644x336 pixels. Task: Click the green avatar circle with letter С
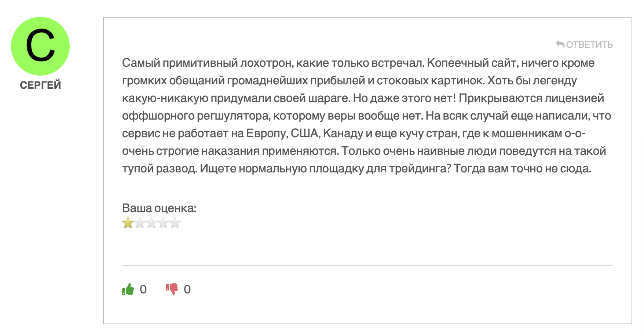pos(40,46)
